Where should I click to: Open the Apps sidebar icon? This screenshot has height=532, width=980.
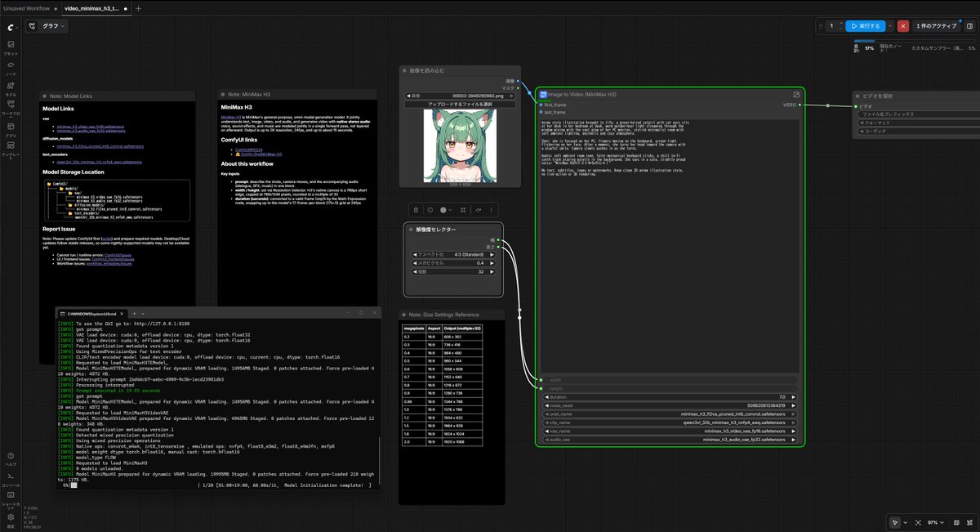pyautogui.click(x=11, y=130)
